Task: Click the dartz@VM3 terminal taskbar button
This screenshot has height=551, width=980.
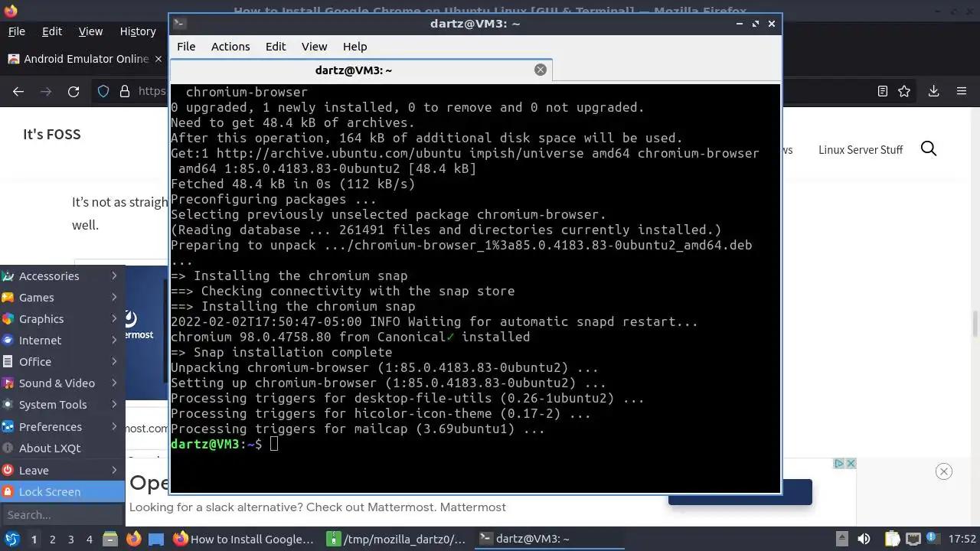Action: coord(548,539)
